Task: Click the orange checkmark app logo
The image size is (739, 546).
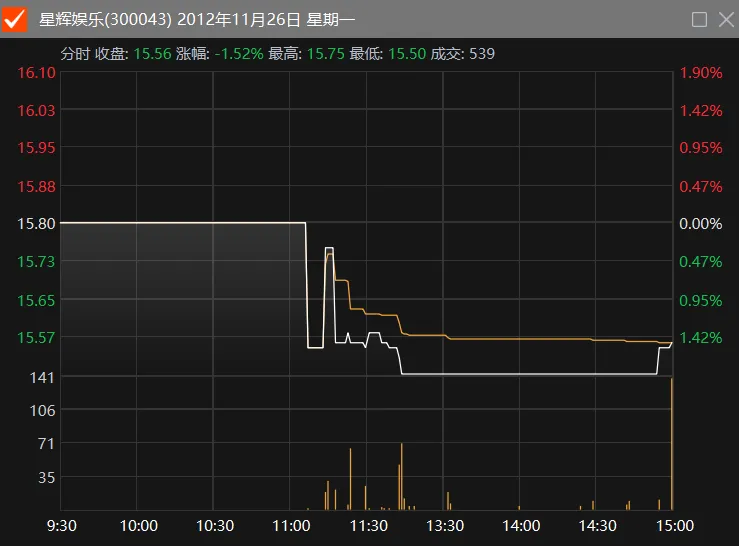Action: 16,19
